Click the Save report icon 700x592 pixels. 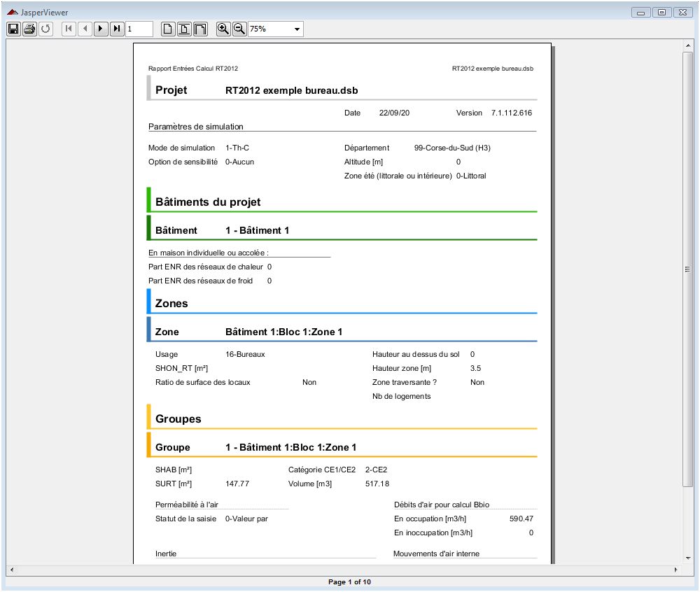pyautogui.click(x=13, y=29)
